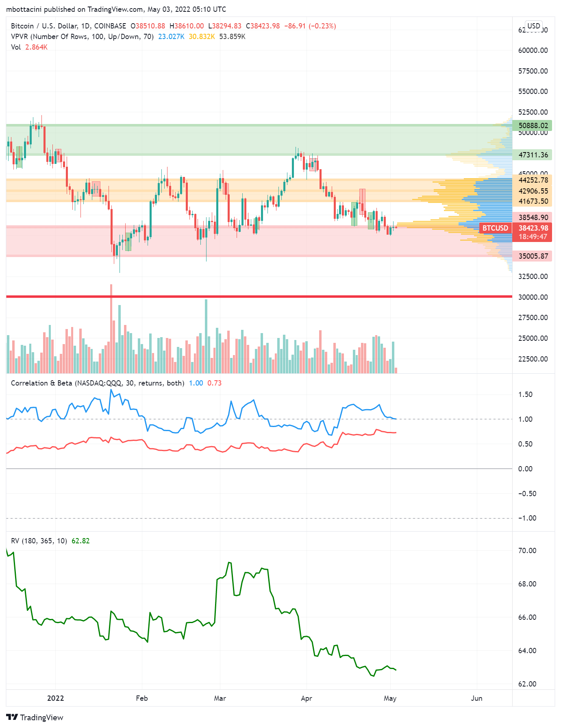
Task: Click the Feb label on the time axis
Action: click(x=142, y=698)
